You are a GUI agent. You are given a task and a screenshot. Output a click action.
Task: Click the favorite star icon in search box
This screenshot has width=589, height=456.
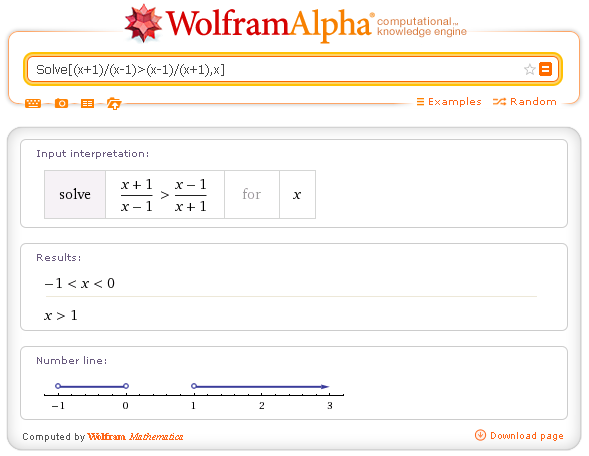pyautogui.click(x=529, y=69)
